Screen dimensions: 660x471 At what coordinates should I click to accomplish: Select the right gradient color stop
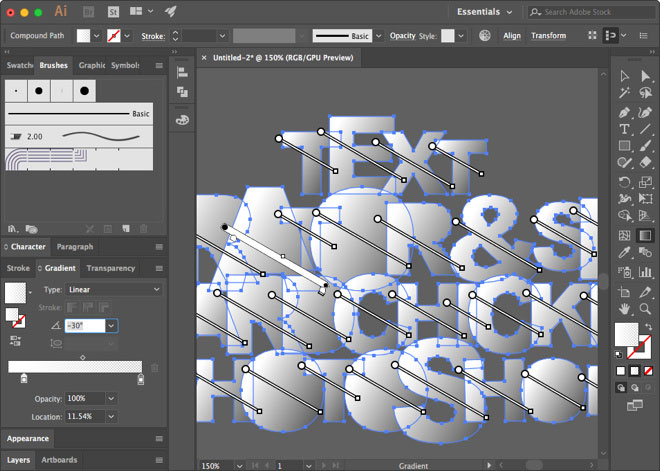(141, 379)
